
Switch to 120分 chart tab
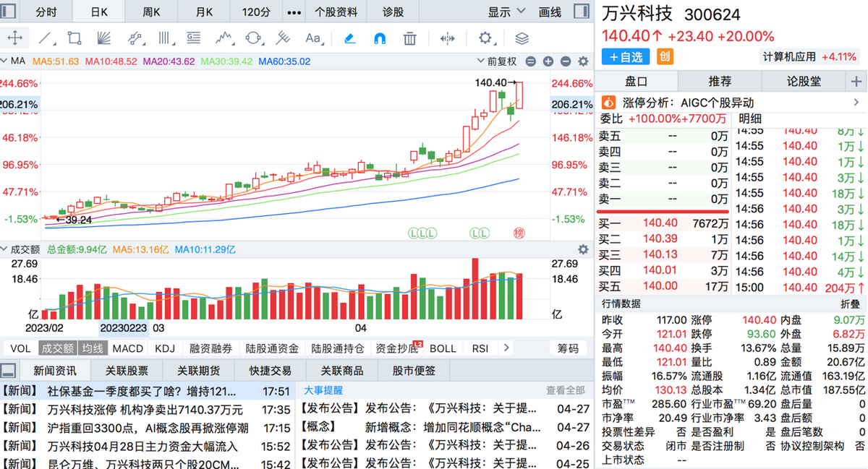(257, 12)
